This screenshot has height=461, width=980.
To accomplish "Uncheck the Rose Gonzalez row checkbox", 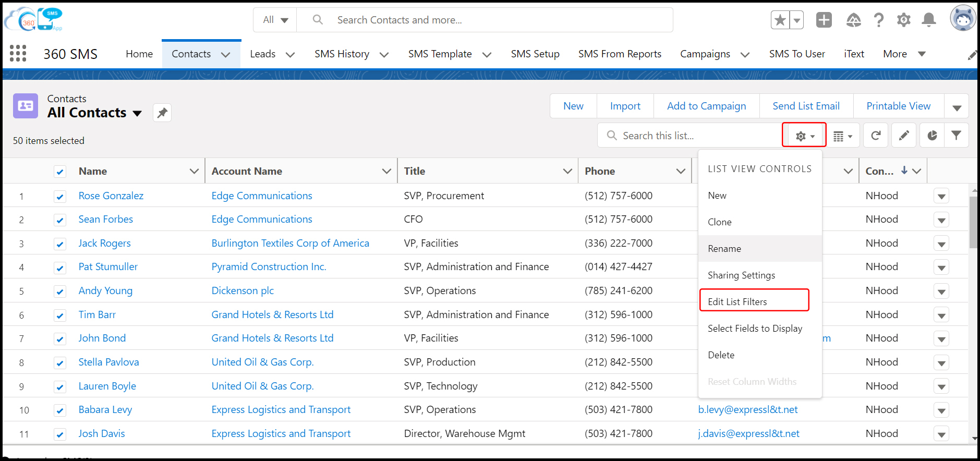I will tap(60, 197).
